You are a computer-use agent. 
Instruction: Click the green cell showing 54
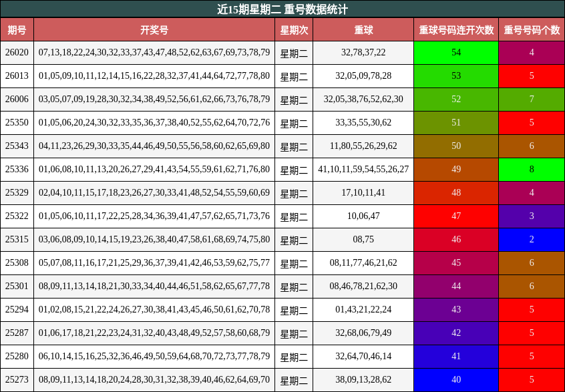[x=456, y=51]
